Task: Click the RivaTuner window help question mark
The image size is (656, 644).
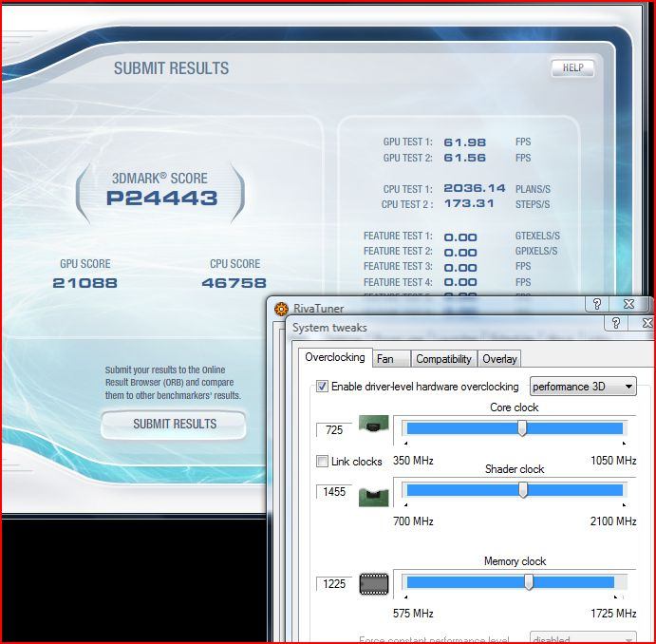Action: click(597, 304)
